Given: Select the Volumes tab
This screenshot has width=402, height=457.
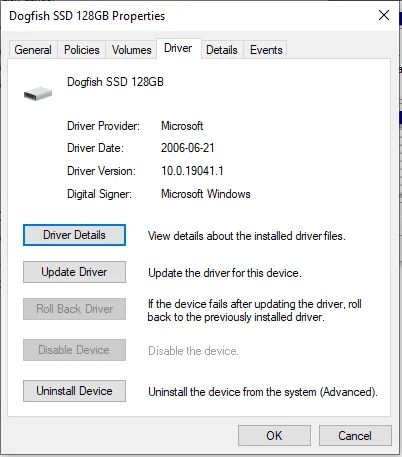Looking at the screenshot, I should [131, 50].
